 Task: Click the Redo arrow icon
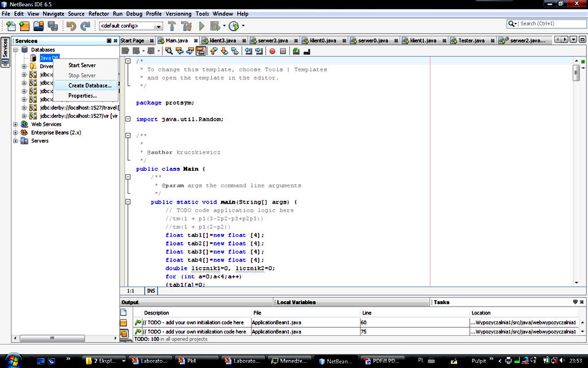click(86, 26)
